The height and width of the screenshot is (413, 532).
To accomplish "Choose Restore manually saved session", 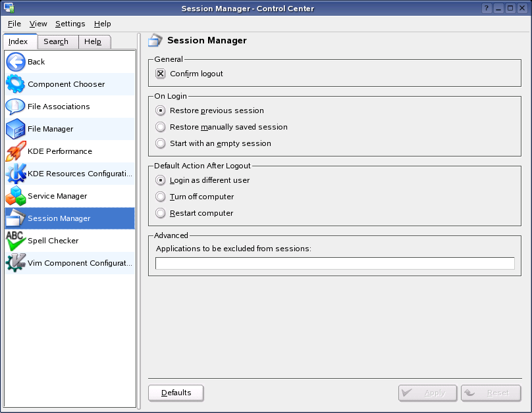I will 161,127.
